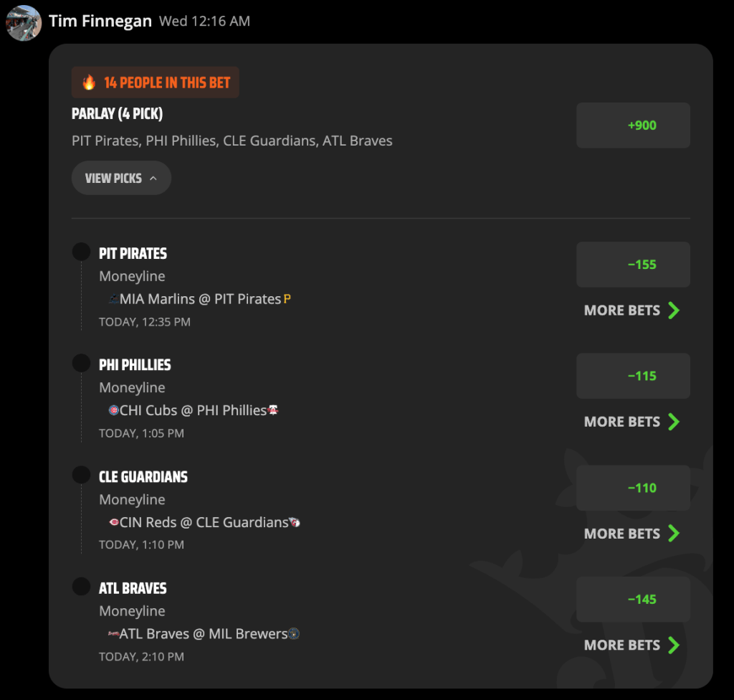734x700 pixels.
Task: Click Tim Finnegan's profile avatar
Action: click(x=24, y=23)
